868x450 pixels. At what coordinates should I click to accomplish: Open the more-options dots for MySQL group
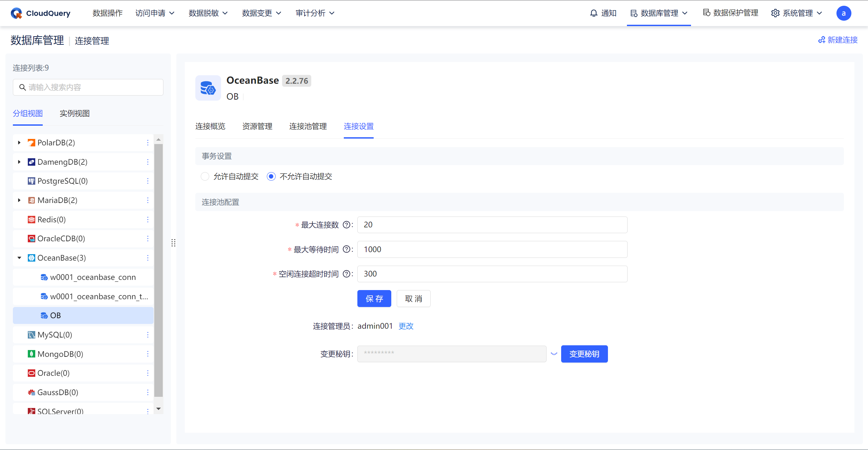coord(148,335)
